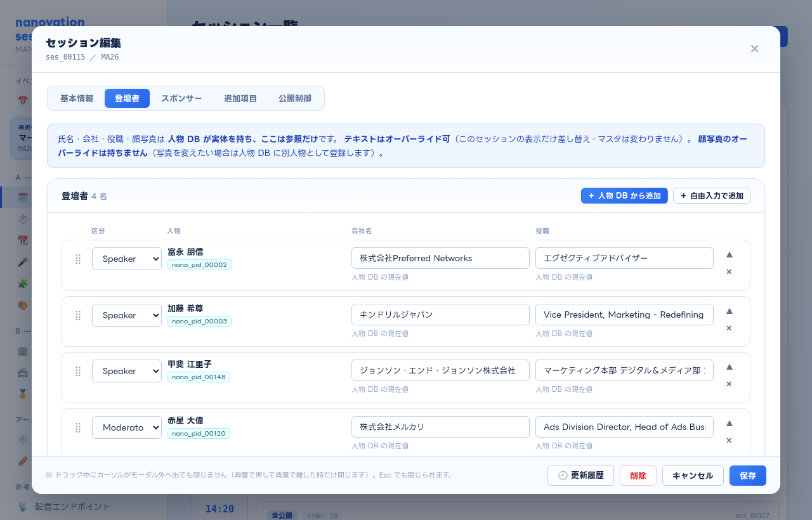Remove 富永 朋信 with the × icon
The image size is (812, 520).
click(x=729, y=271)
